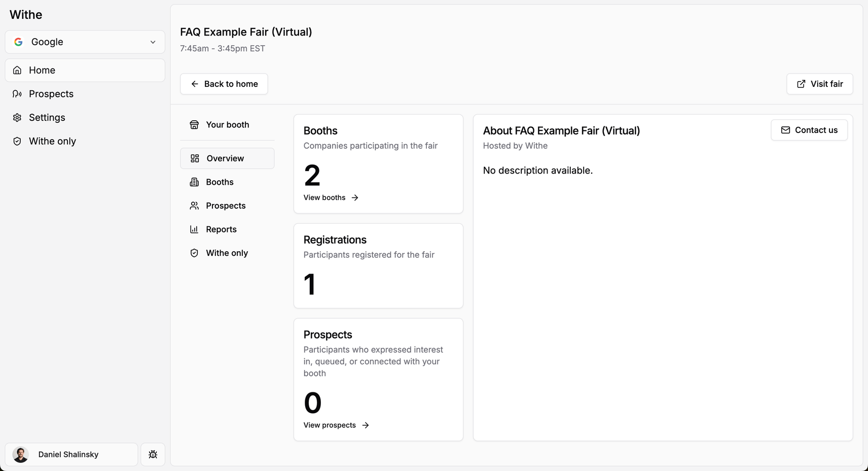Click the Prospects people icon in fair navigation
The height and width of the screenshot is (471, 868).
coord(194,206)
